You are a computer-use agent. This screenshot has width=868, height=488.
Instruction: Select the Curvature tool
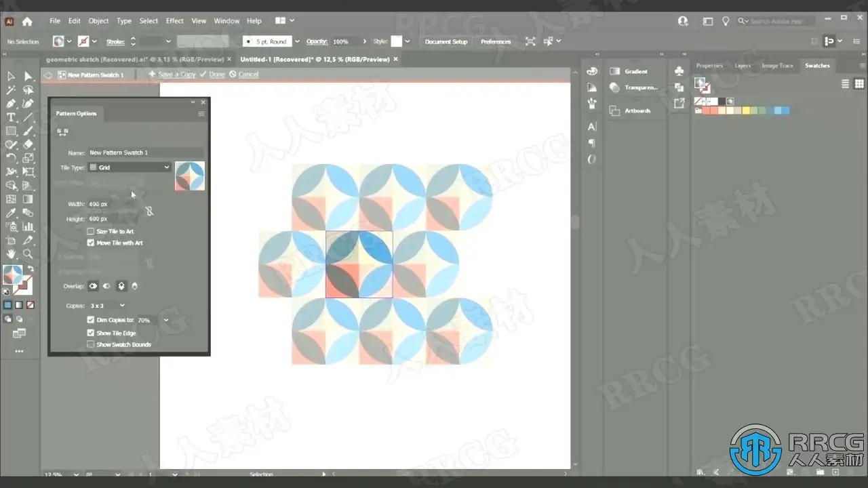(28, 104)
